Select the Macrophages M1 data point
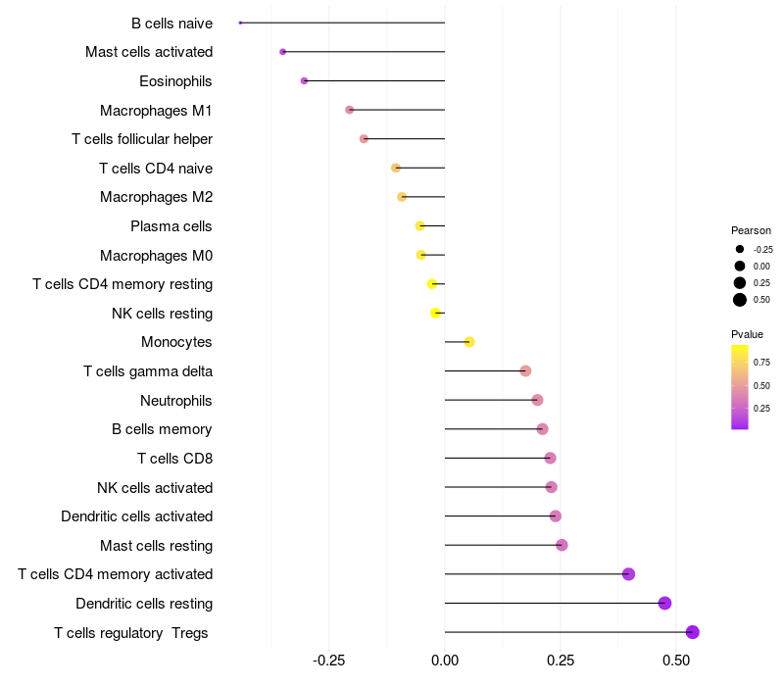This screenshot has height=686, width=784. point(350,110)
